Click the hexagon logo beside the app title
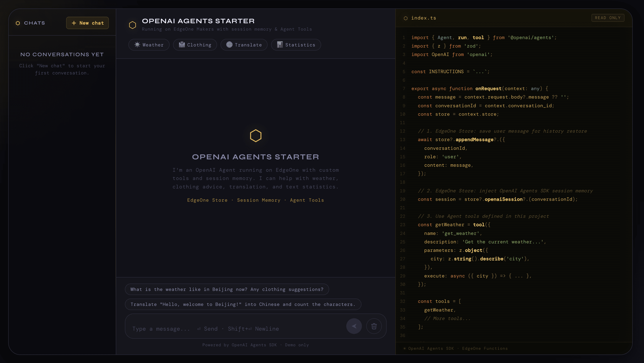Viewport: 644px width, 363px height. click(x=132, y=25)
